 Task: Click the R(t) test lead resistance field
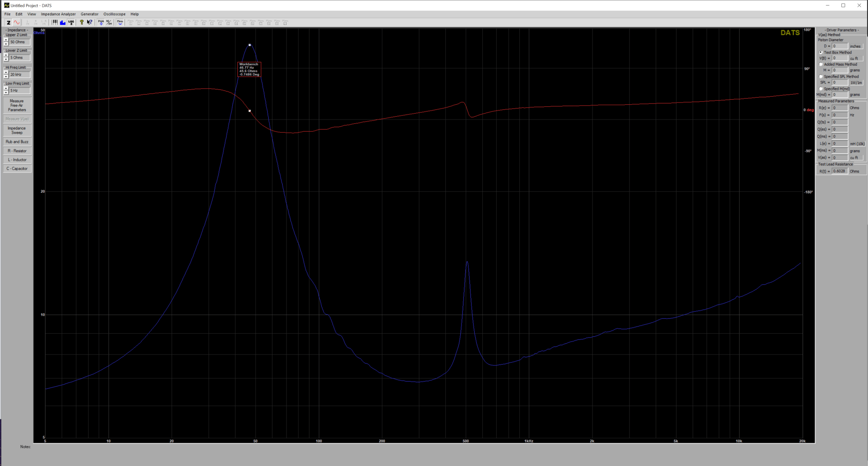click(x=840, y=171)
